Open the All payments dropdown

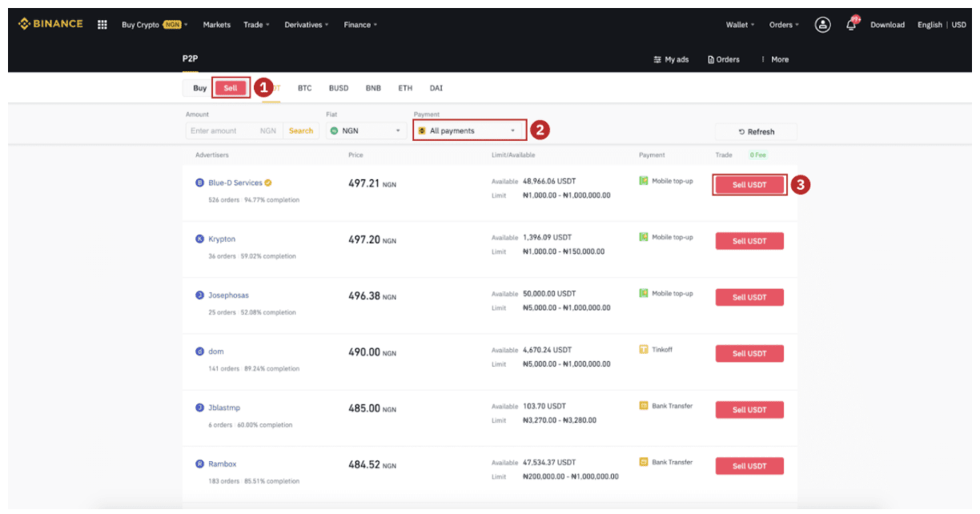470,131
